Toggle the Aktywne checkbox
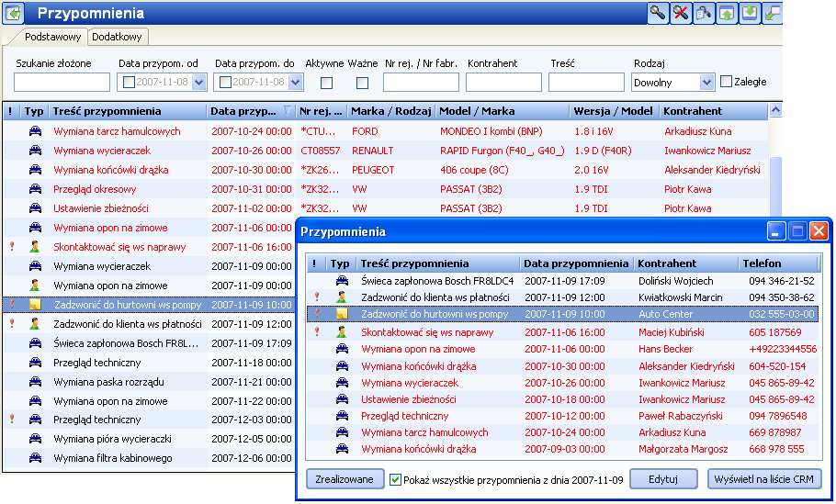The height and width of the screenshot is (504, 836). click(327, 84)
